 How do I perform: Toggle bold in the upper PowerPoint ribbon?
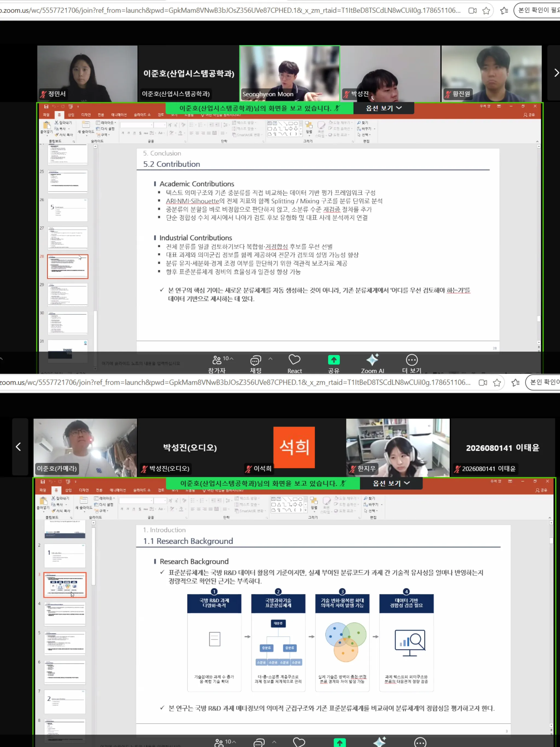coord(123,133)
